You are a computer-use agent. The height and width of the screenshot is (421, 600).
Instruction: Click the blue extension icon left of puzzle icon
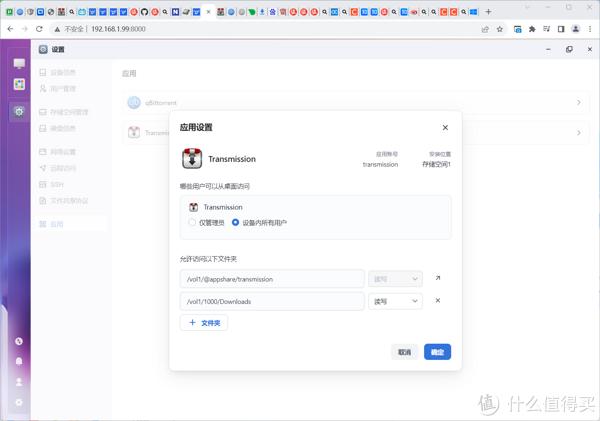pyautogui.click(x=517, y=29)
